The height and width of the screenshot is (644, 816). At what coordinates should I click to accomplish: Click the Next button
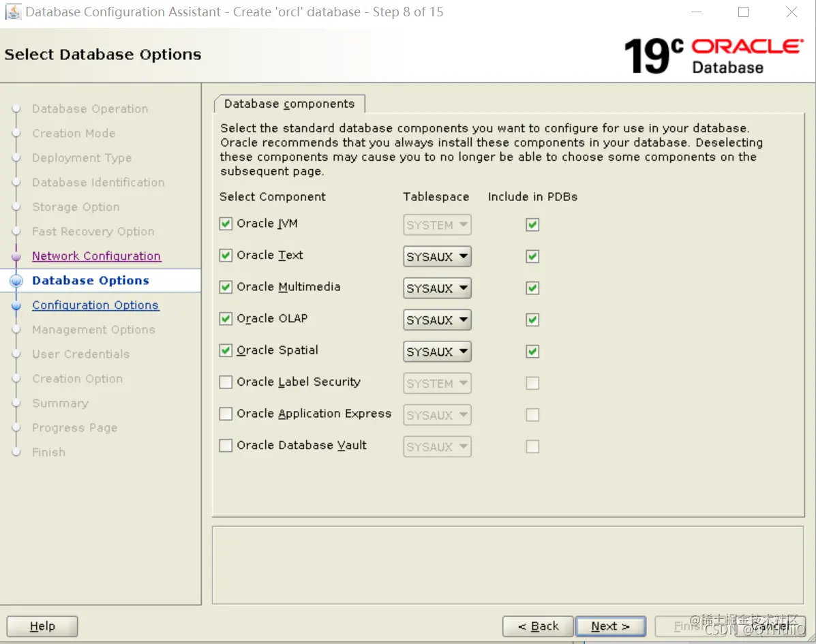(x=610, y=626)
